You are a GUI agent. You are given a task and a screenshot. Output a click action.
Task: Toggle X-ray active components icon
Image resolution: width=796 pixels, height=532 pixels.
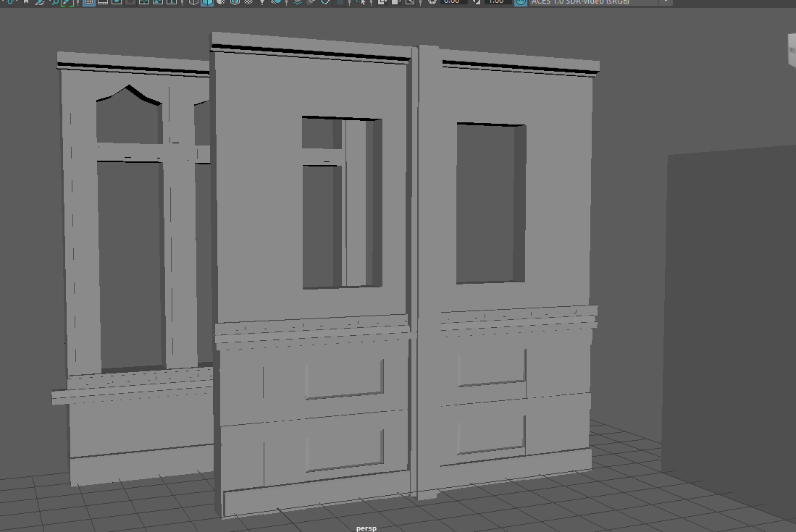click(x=396, y=2)
